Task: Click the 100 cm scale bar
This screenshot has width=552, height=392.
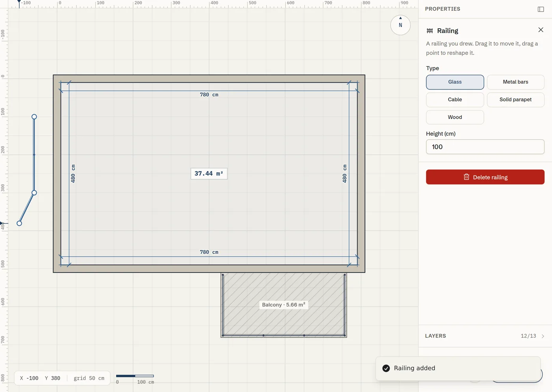Action: [135, 379]
